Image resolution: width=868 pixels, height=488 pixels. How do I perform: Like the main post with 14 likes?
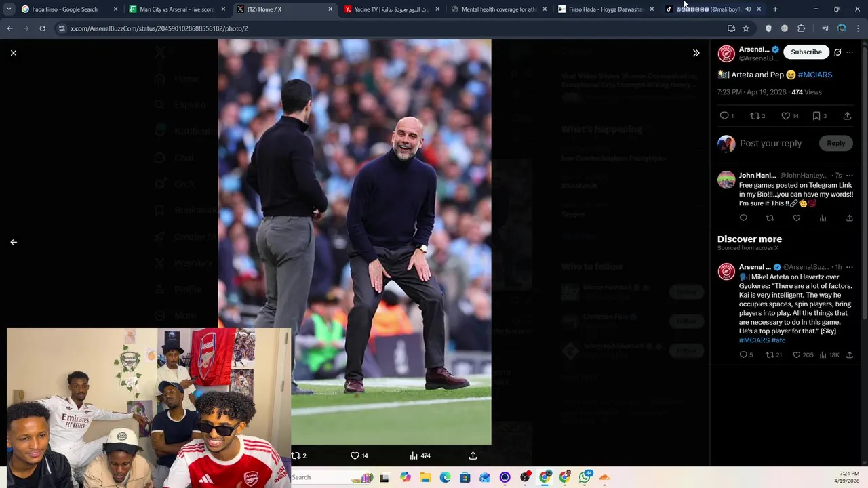(785, 116)
